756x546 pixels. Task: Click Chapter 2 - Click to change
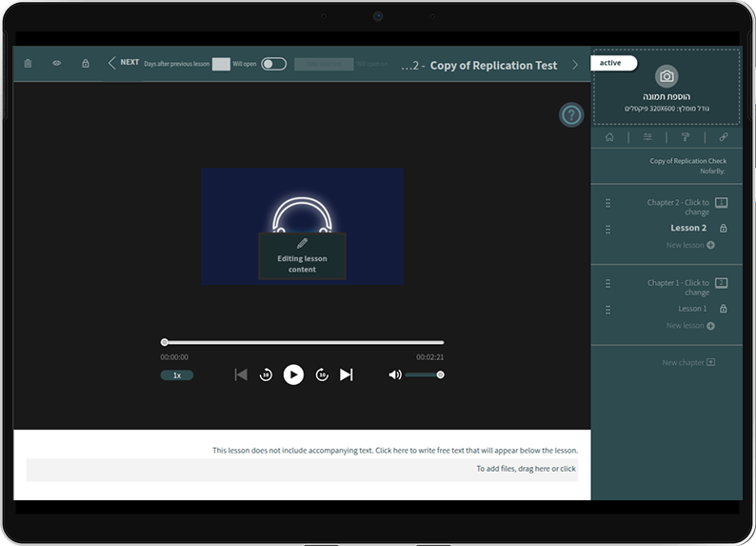tap(678, 207)
